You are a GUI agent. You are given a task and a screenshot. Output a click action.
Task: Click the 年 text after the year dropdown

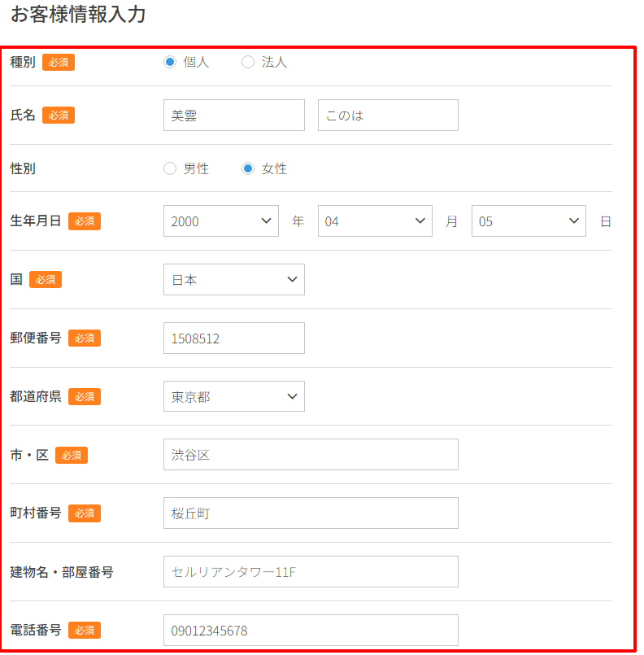(x=298, y=221)
